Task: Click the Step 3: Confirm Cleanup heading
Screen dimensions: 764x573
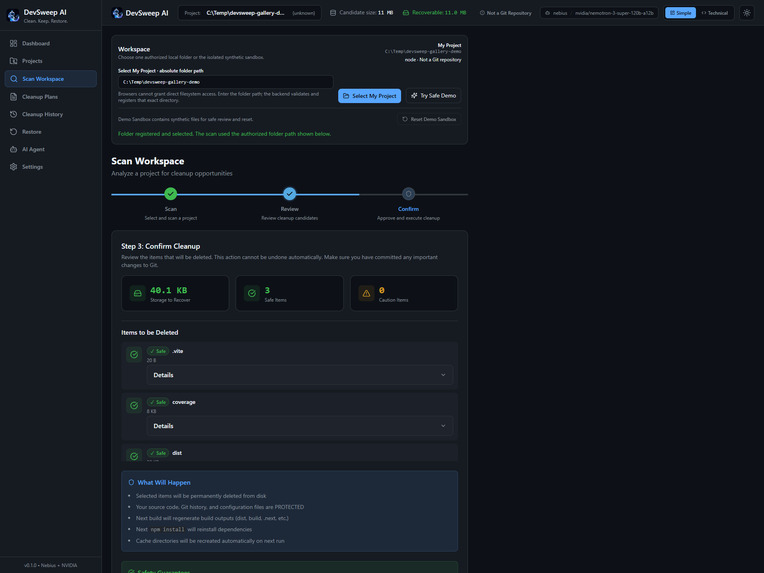Action: (x=160, y=246)
